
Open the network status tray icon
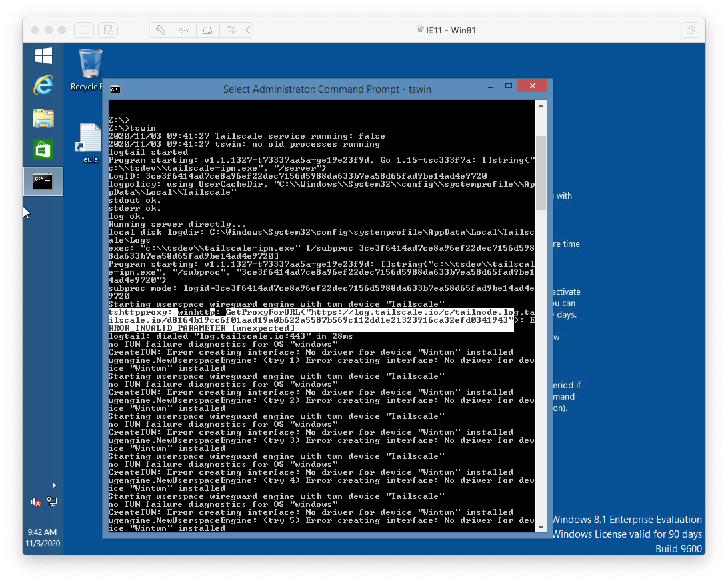(x=52, y=501)
